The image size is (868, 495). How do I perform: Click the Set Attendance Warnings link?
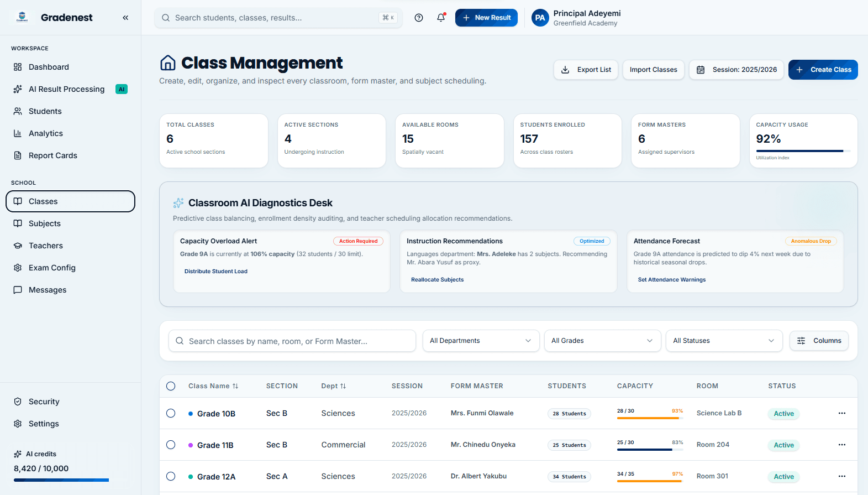(672, 280)
